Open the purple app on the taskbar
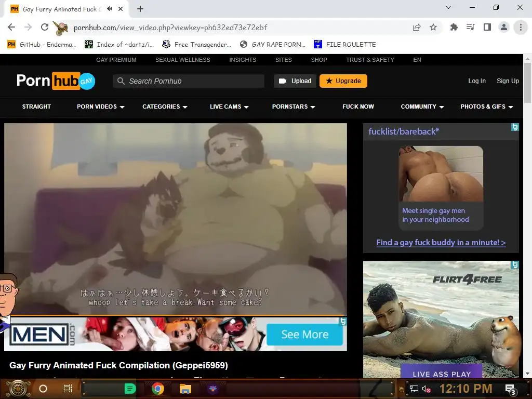Screen dimensions: 532x399 212,389
